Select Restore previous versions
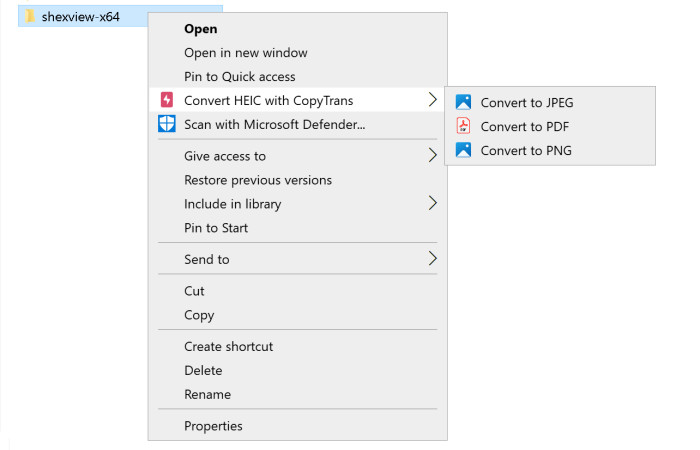 pos(257,180)
